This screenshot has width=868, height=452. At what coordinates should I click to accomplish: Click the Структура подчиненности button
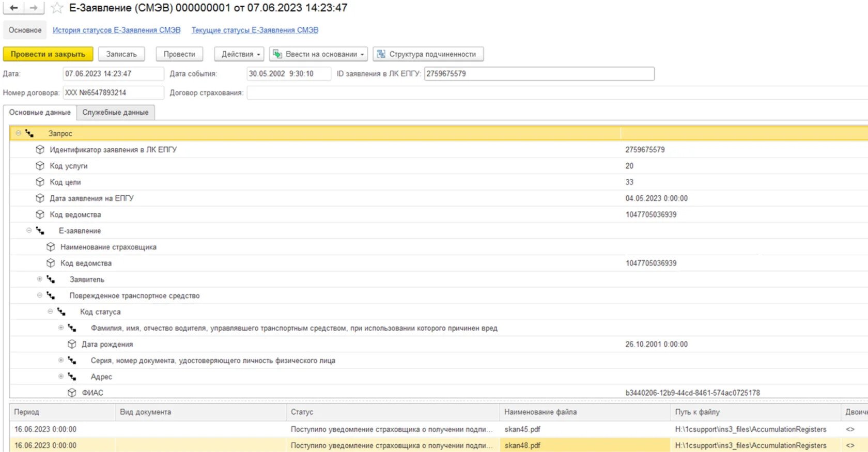pyautogui.click(x=428, y=54)
